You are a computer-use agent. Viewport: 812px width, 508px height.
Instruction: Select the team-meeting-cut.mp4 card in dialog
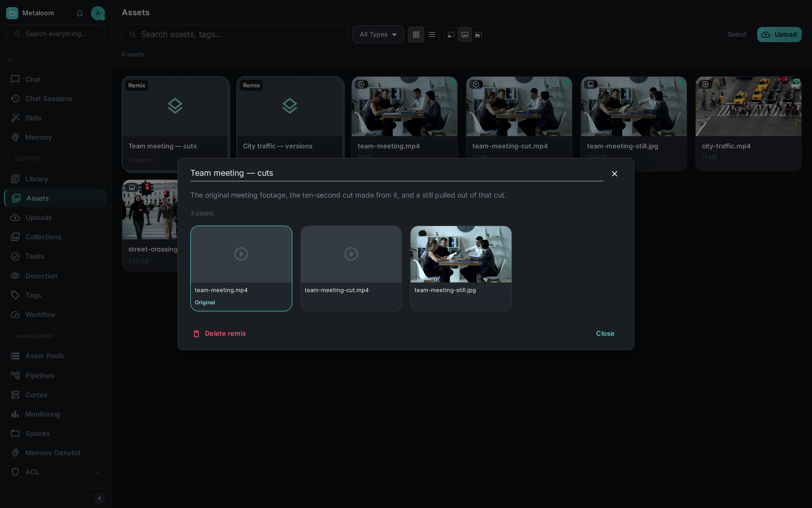(351, 268)
